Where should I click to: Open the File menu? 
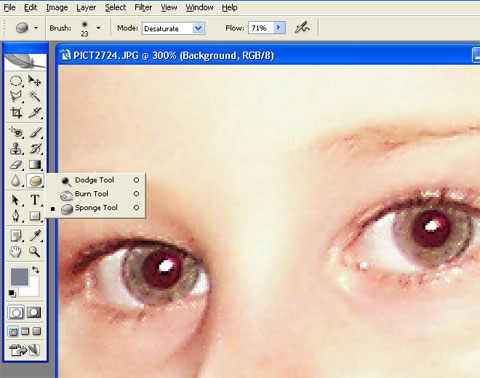coord(10,7)
